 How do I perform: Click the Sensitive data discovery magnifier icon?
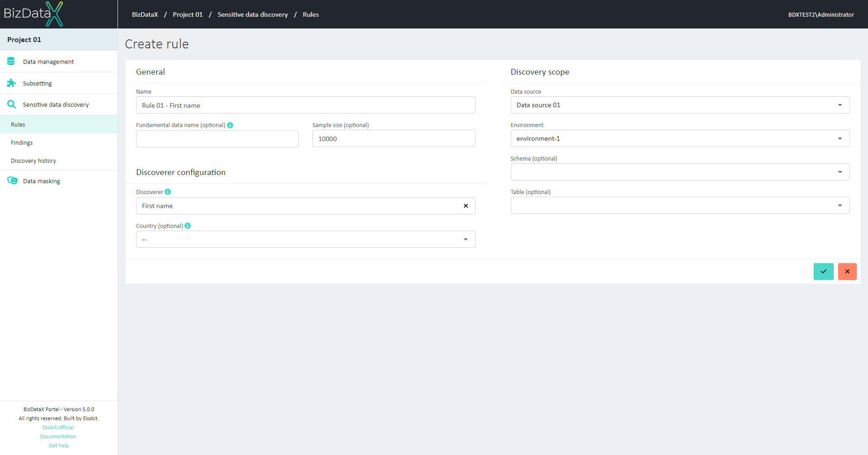pos(11,104)
